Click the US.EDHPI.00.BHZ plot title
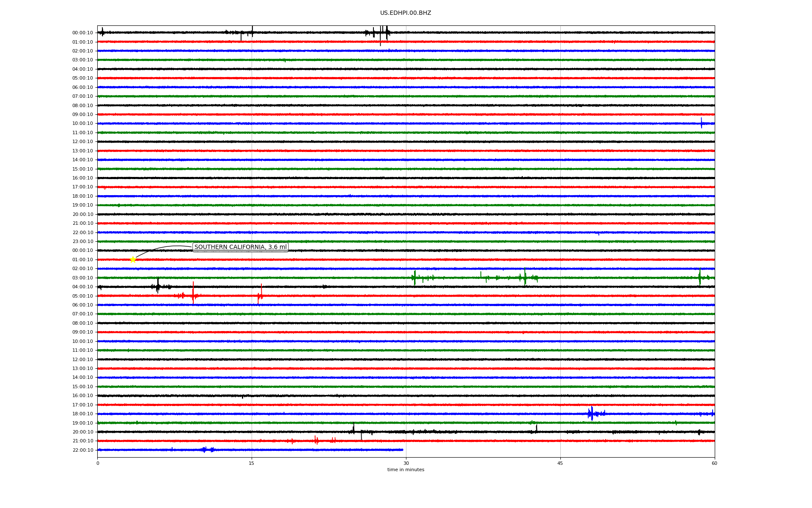The width and height of the screenshot is (812, 508). (x=405, y=13)
